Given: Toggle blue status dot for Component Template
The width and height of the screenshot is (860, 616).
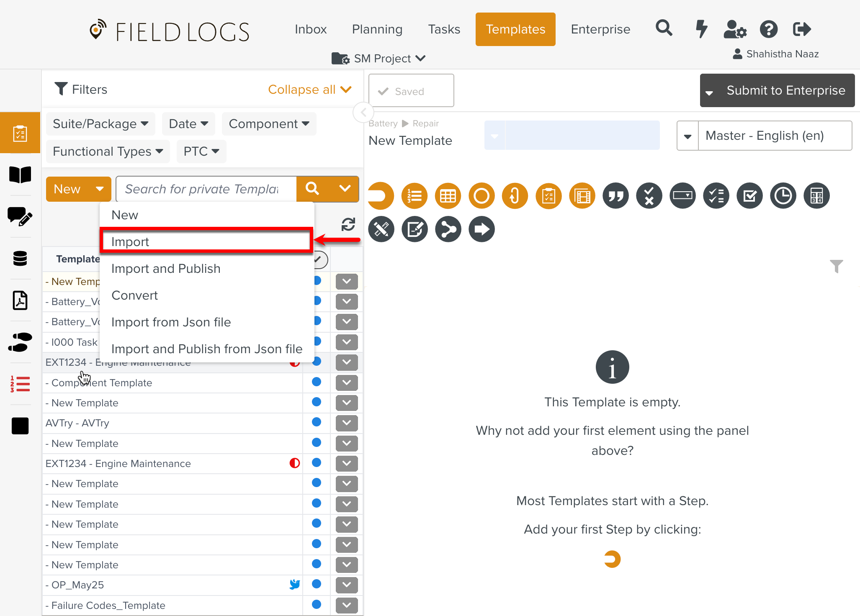Looking at the screenshot, I should 317,382.
